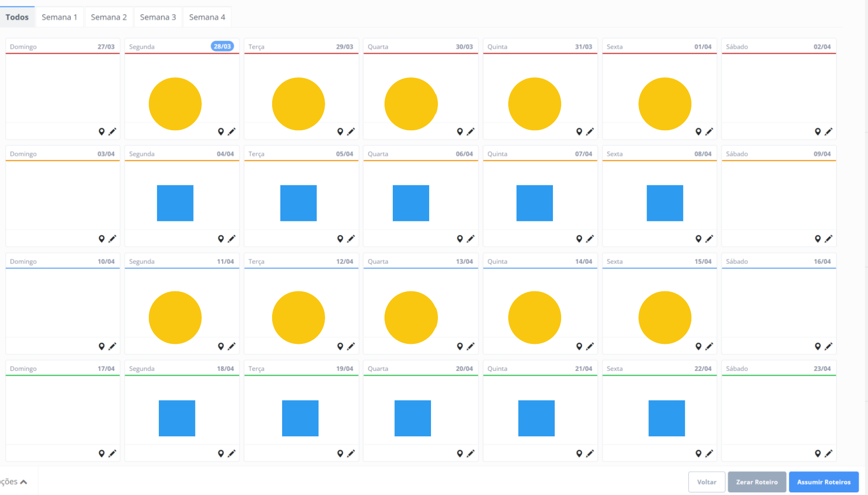Click location pin icon on Domingo 27/03

click(x=102, y=132)
